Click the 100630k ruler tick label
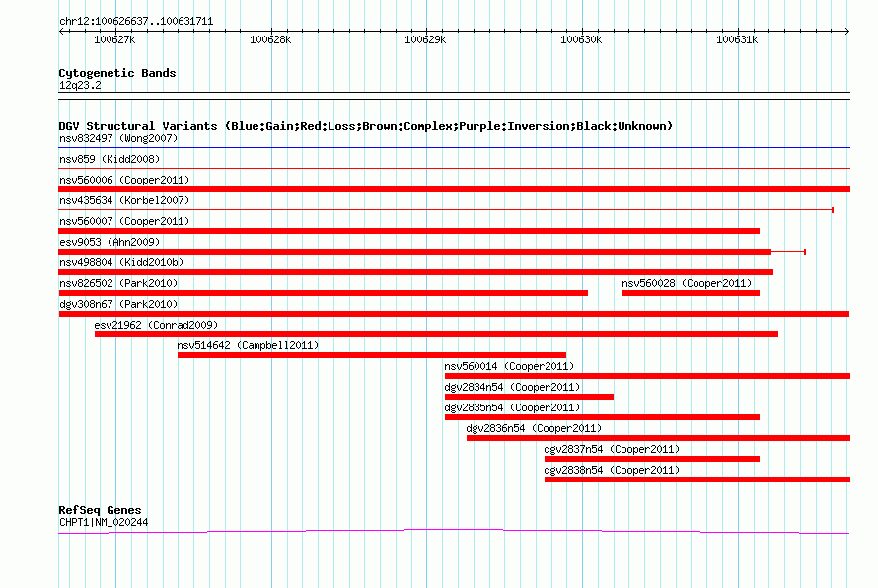Image resolution: width=878 pixels, height=588 pixels. [581, 39]
